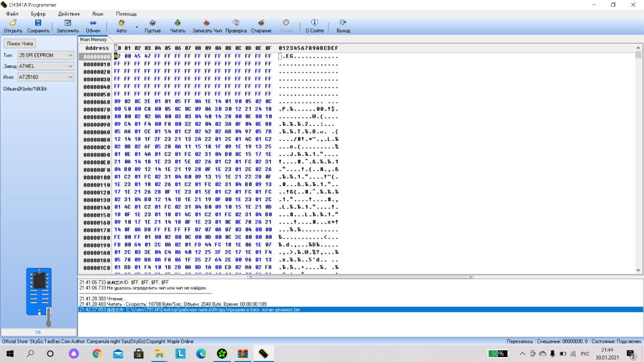The height and width of the screenshot is (362, 644).
Task: Select the first hex byte at address 00000000
Action: click(117, 56)
